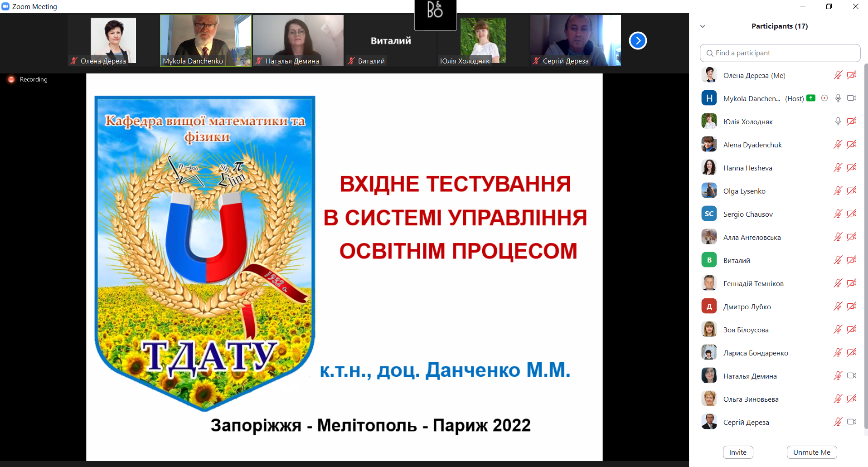This screenshot has width=868, height=467.
Task: Toggle the camera icon for Алла Ангеловська
Action: [852, 237]
